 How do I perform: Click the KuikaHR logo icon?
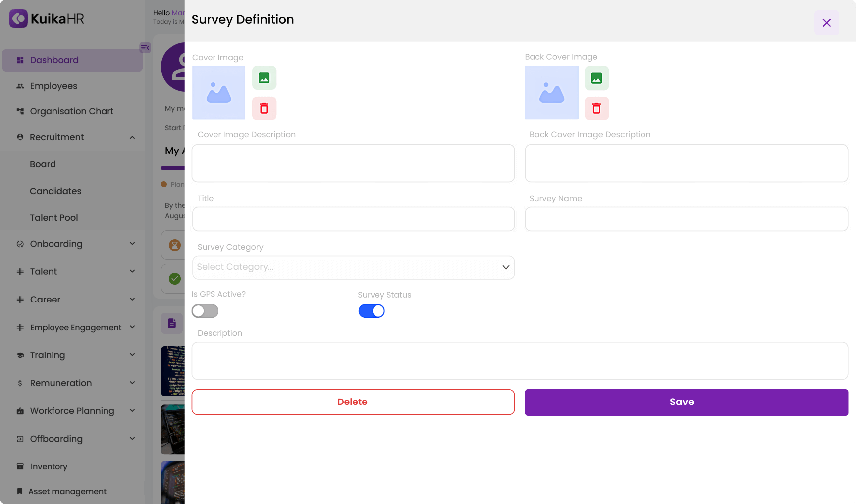click(x=18, y=18)
